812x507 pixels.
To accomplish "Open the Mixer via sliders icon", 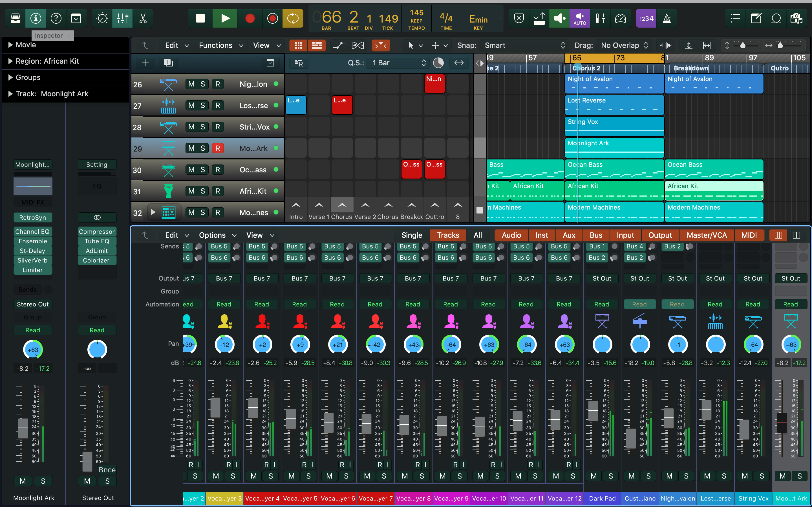I will tap(122, 18).
